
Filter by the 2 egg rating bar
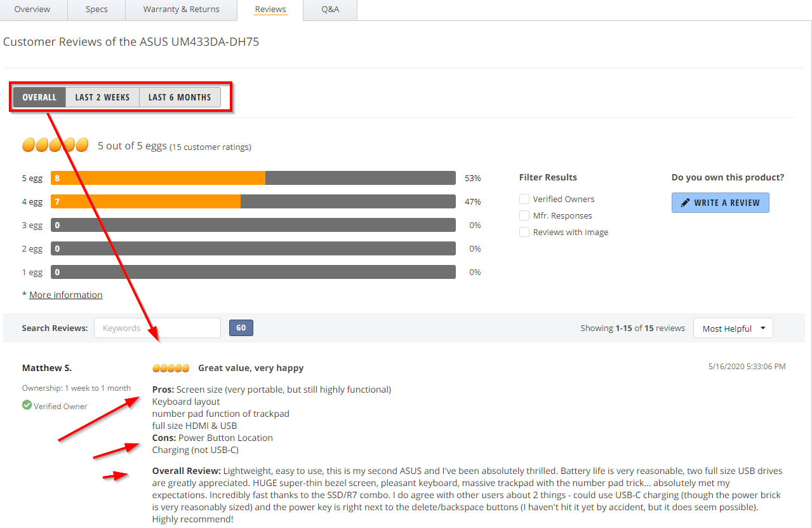coord(253,248)
